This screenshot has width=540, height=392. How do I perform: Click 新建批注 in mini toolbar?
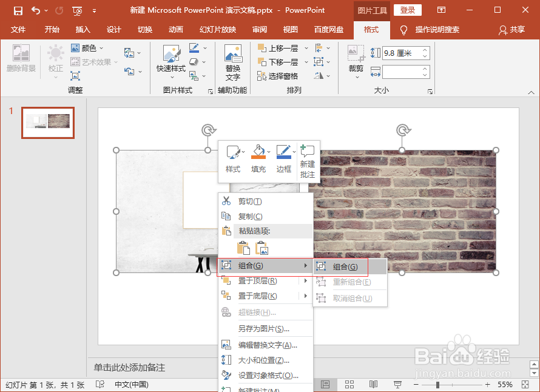click(307, 161)
